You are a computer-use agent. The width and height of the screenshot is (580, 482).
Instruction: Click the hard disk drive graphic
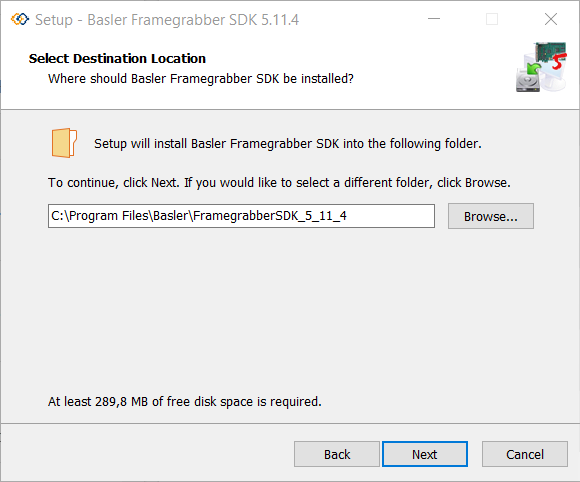527,81
